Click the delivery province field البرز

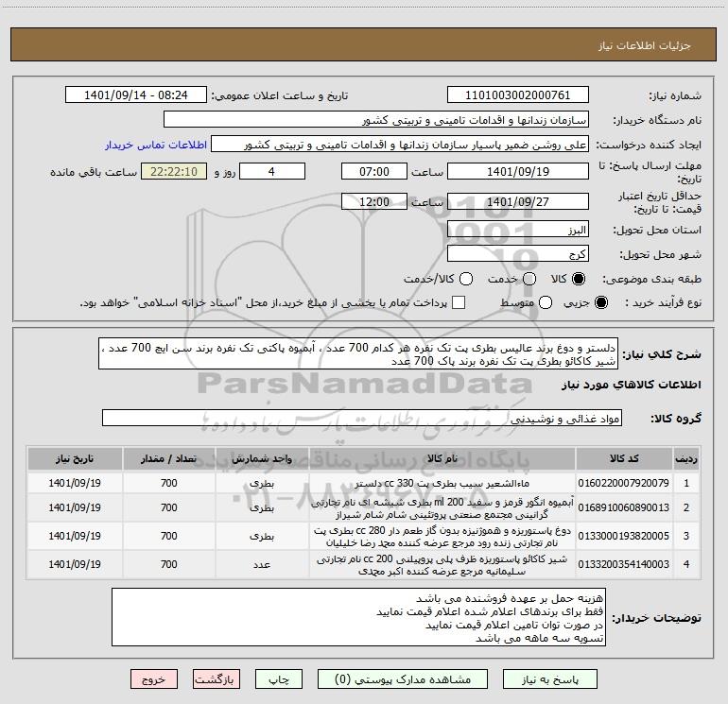click(518, 230)
